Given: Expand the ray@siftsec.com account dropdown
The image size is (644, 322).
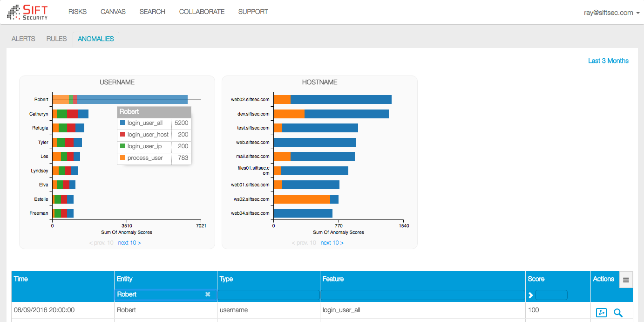Looking at the screenshot, I should pyautogui.click(x=611, y=13).
